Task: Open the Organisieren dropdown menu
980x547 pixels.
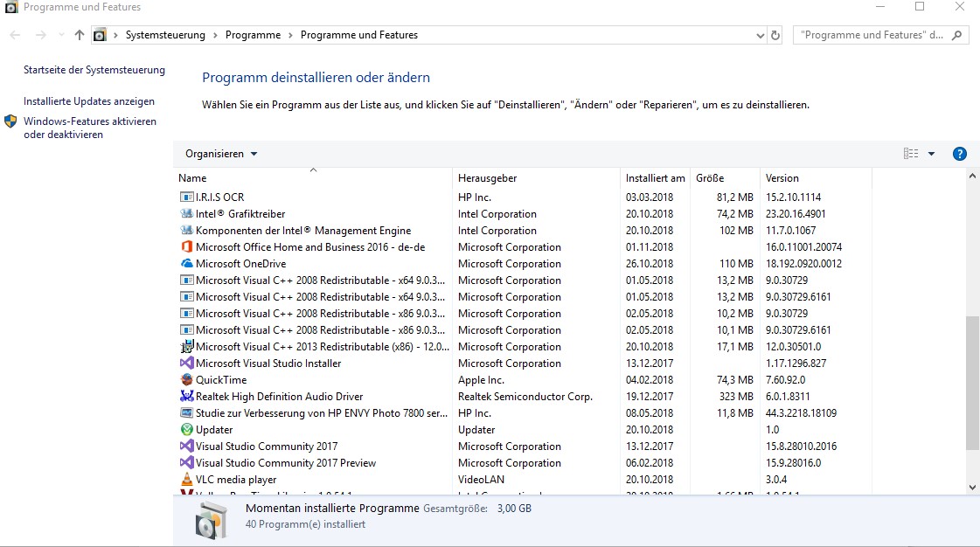Action: [220, 154]
